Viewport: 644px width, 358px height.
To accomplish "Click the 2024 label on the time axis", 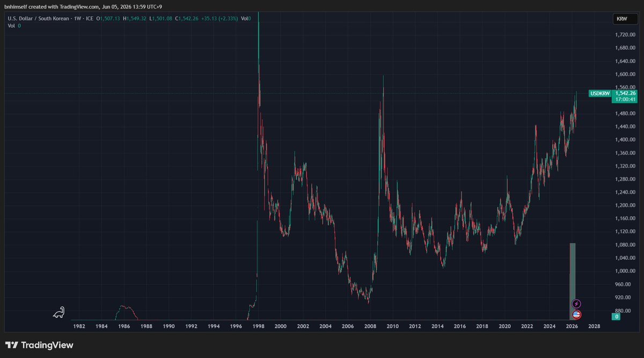I will pos(550,326).
